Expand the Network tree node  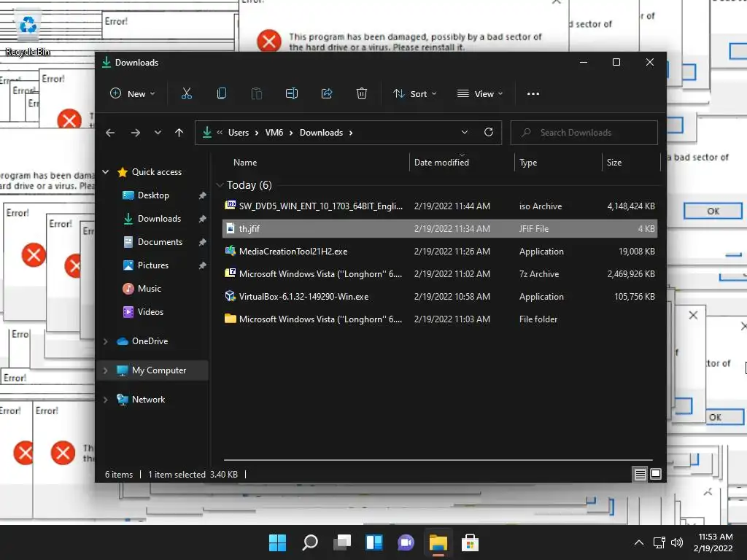[x=106, y=400]
